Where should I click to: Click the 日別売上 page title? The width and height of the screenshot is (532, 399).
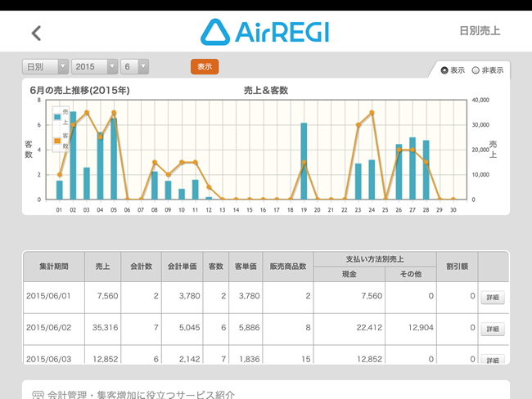(480, 32)
